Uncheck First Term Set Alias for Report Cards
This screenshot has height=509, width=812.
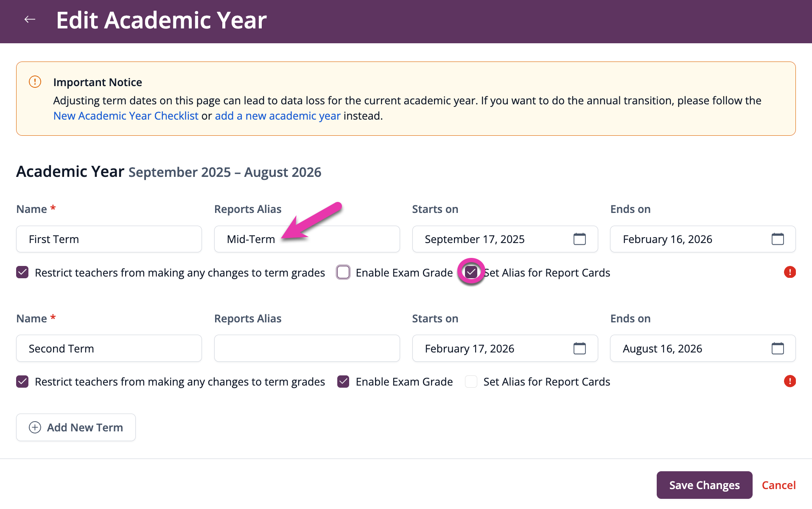pos(471,272)
